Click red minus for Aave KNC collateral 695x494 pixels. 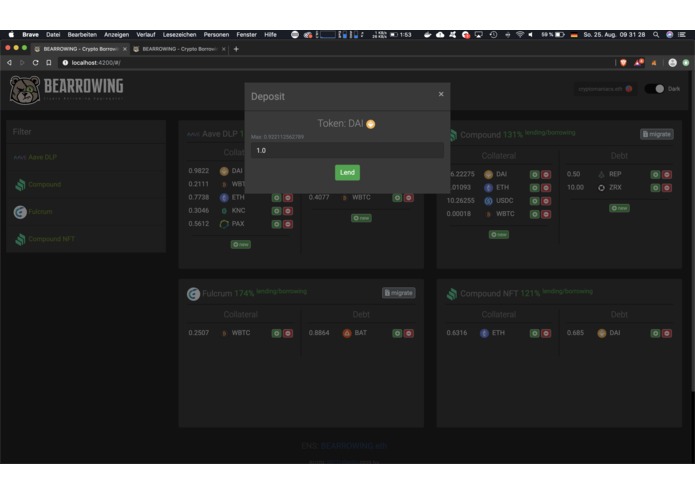point(288,211)
